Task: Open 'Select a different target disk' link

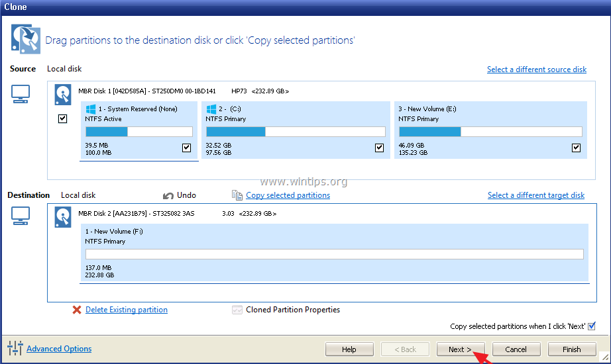Action: (536, 195)
